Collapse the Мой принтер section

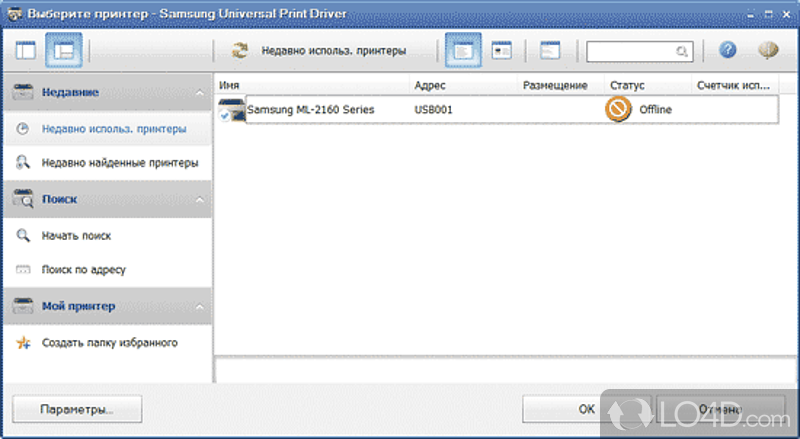[x=198, y=306]
